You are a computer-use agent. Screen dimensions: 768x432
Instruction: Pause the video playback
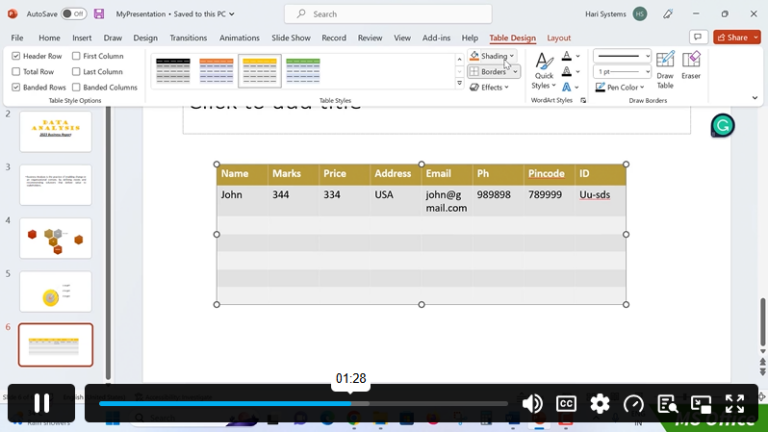click(41, 403)
